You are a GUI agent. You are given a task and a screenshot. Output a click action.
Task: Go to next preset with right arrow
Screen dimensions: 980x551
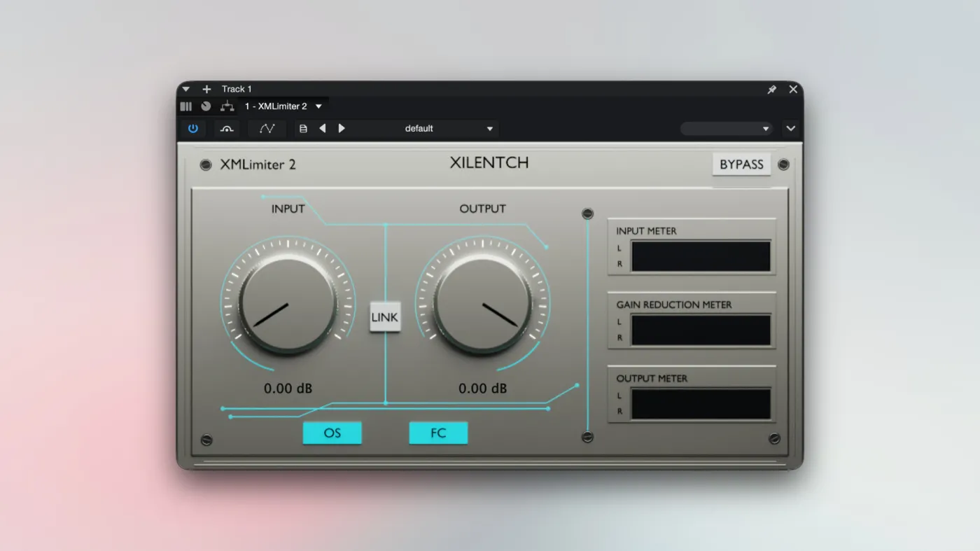click(342, 129)
